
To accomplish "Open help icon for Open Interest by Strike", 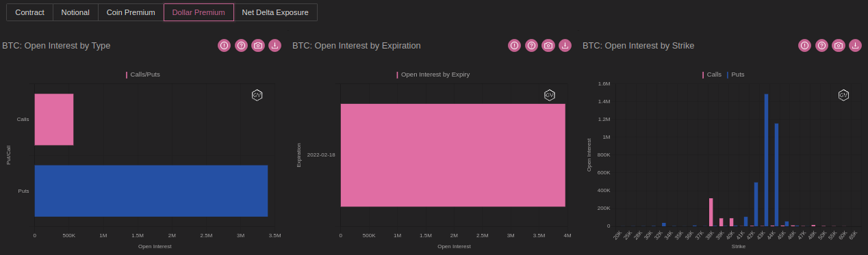I will click(x=821, y=45).
